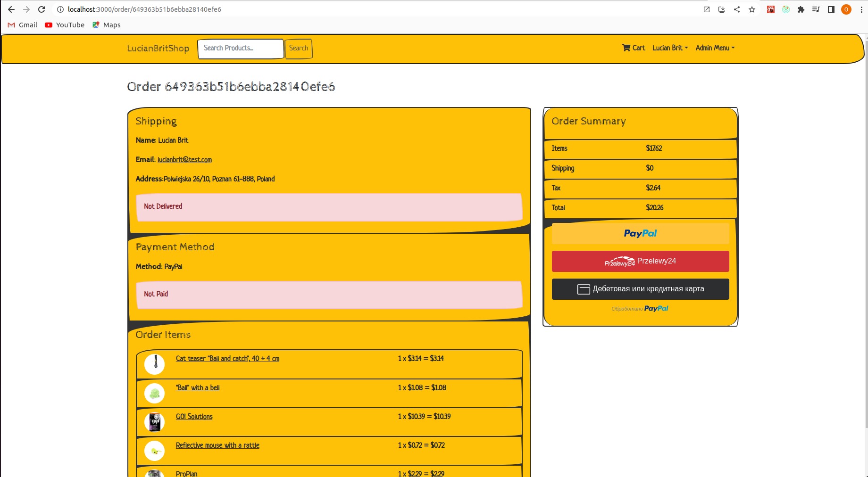Expand the Lucian Brit user dropdown

(x=670, y=48)
